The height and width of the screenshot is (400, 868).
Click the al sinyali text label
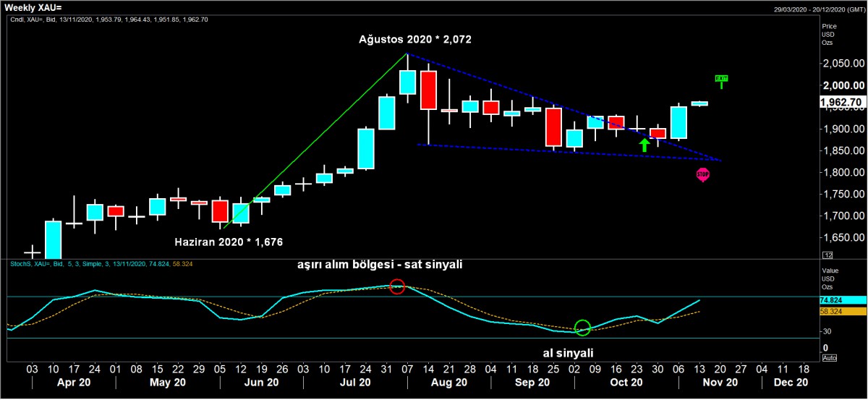(x=568, y=353)
